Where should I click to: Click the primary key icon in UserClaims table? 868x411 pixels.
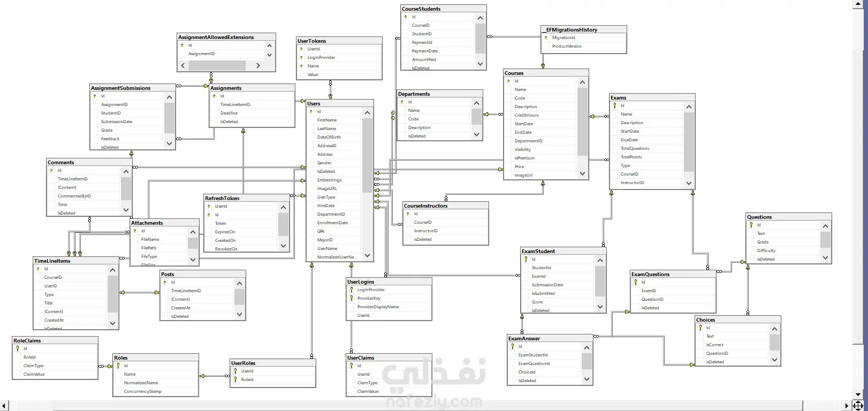coord(351,366)
